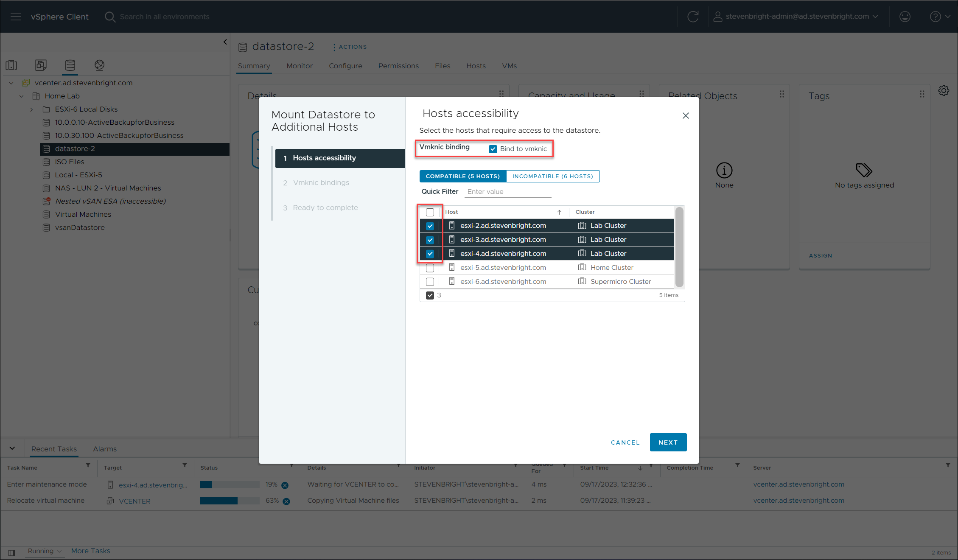Click the NEXT button

(x=668, y=442)
